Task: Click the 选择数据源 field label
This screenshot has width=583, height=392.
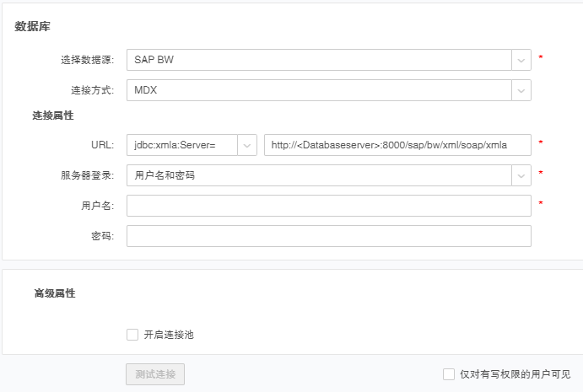Action: click(x=87, y=60)
